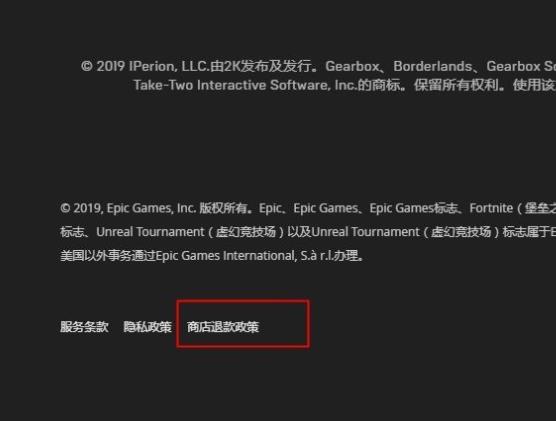
Task: Open the 服务条款 terms of service link
Action: pyautogui.click(x=84, y=327)
